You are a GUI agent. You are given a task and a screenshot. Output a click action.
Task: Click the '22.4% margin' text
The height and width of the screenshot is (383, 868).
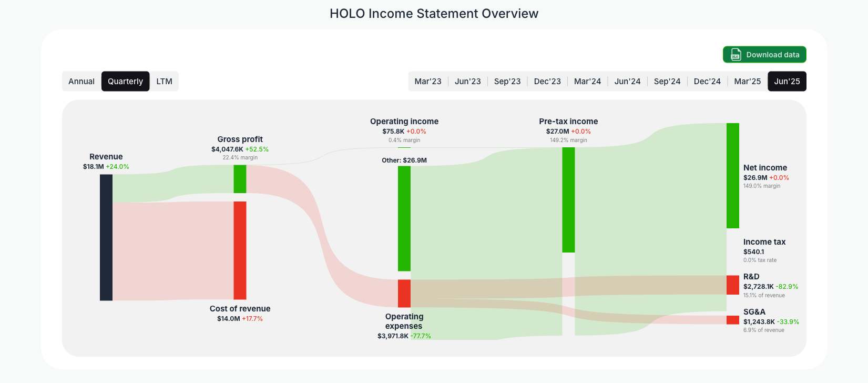click(240, 157)
